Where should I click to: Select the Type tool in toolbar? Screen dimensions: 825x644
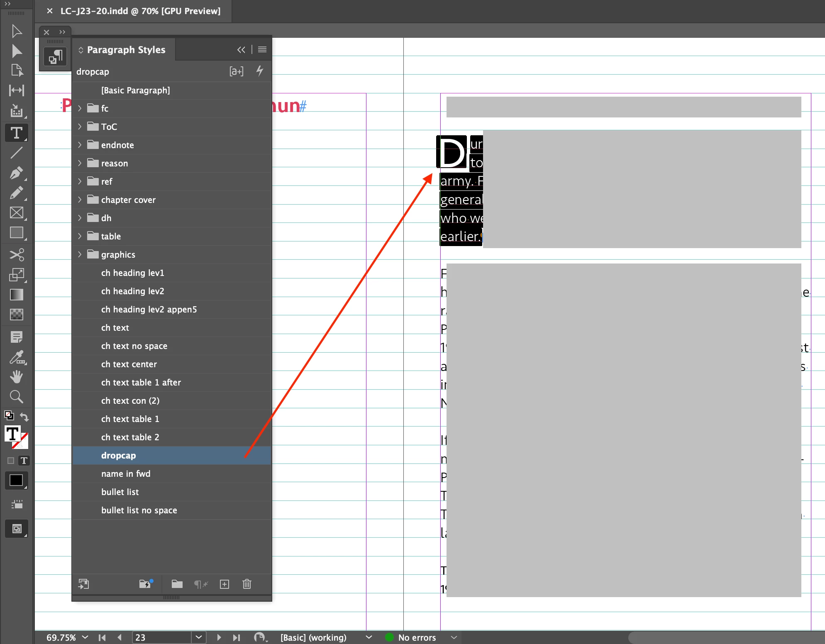16,133
